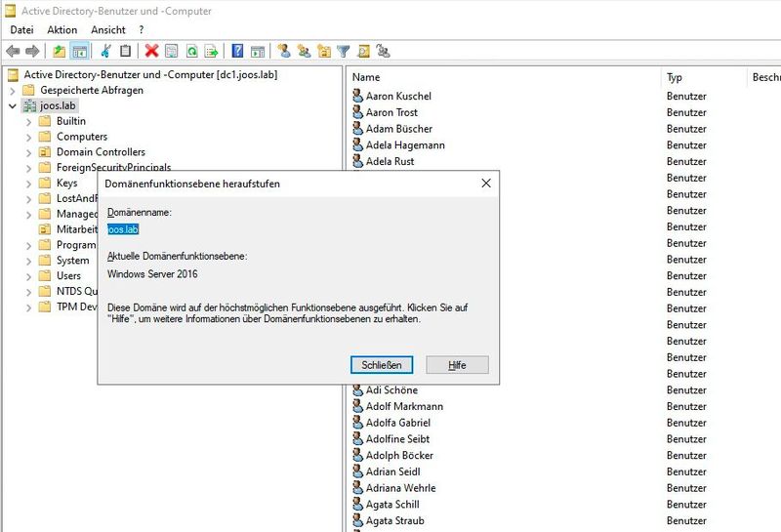Select user Adrian Seidl in list
Viewport: 781px width, 532px height.
coord(393,471)
